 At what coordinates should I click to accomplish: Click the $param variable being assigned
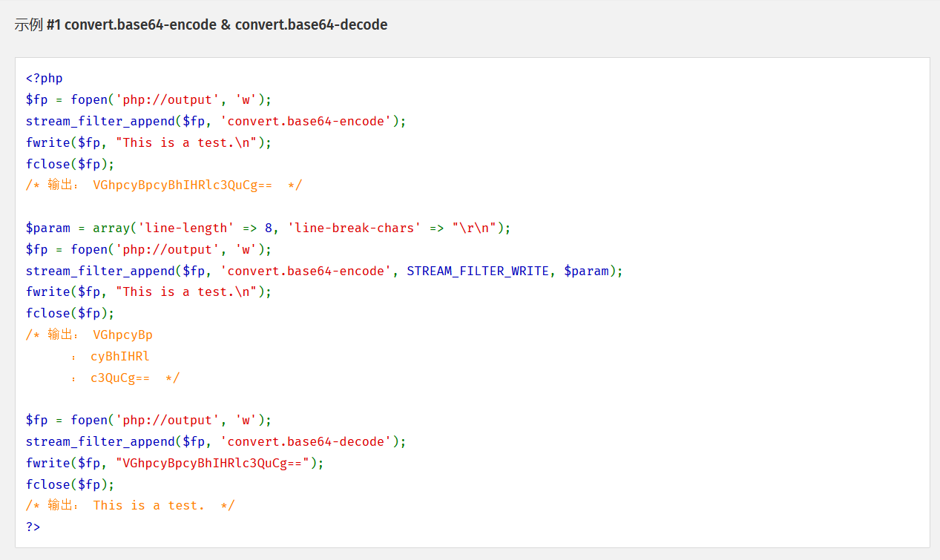point(48,228)
